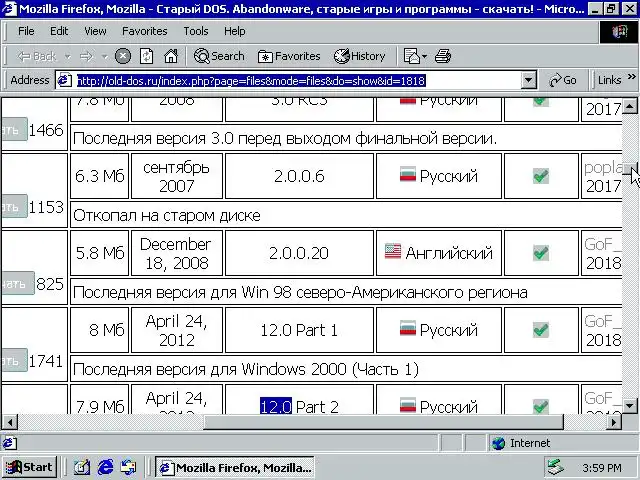Open the Tools menu

pyautogui.click(x=196, y=31)
